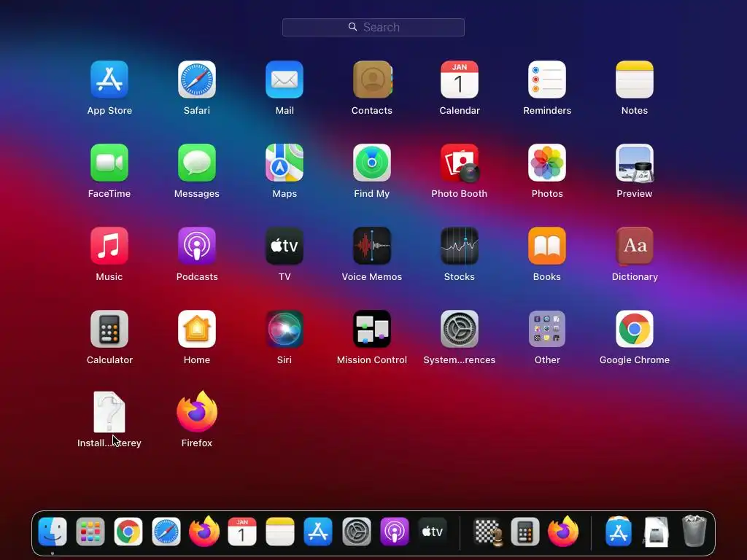The height and width of the screenshot is (560, 747).
Task: Launch the Maps app
Action: tap(285, 163)
